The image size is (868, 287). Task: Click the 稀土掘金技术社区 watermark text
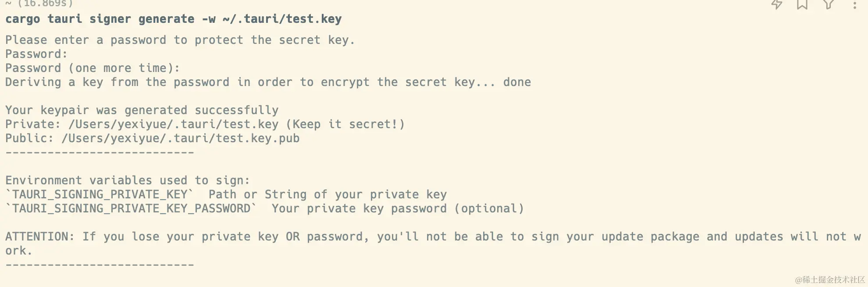[x=830, y=280]
